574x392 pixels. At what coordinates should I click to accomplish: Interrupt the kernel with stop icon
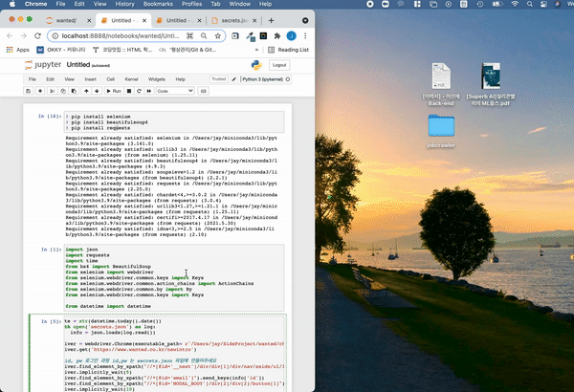click(x=129, y=90)
